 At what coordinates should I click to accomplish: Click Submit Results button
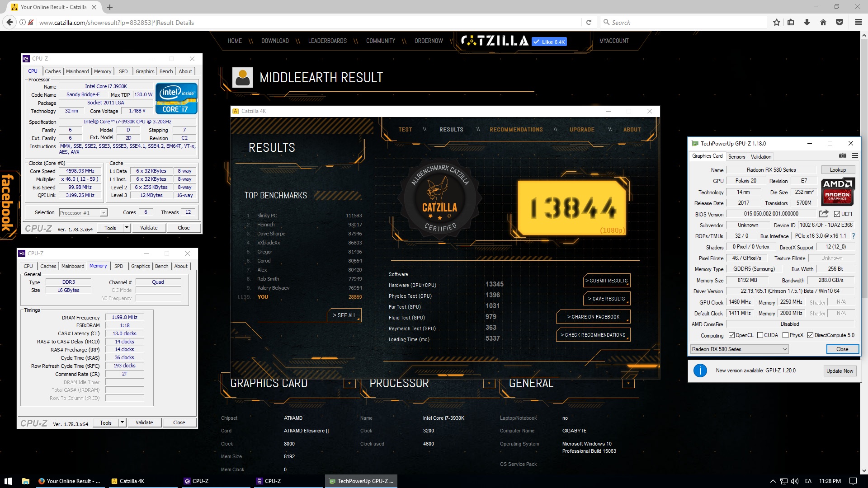click(606, 281)
